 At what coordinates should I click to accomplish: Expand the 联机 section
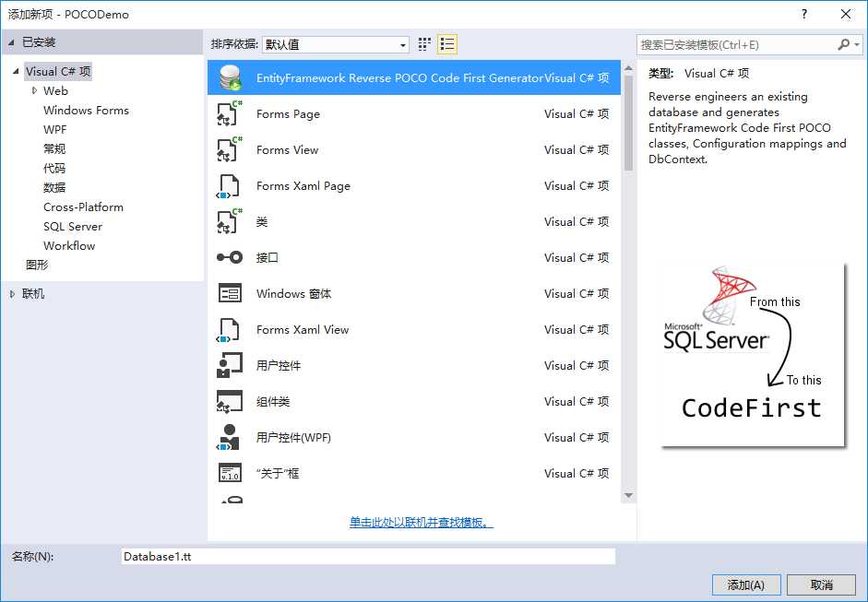click(x=12, y=294)
